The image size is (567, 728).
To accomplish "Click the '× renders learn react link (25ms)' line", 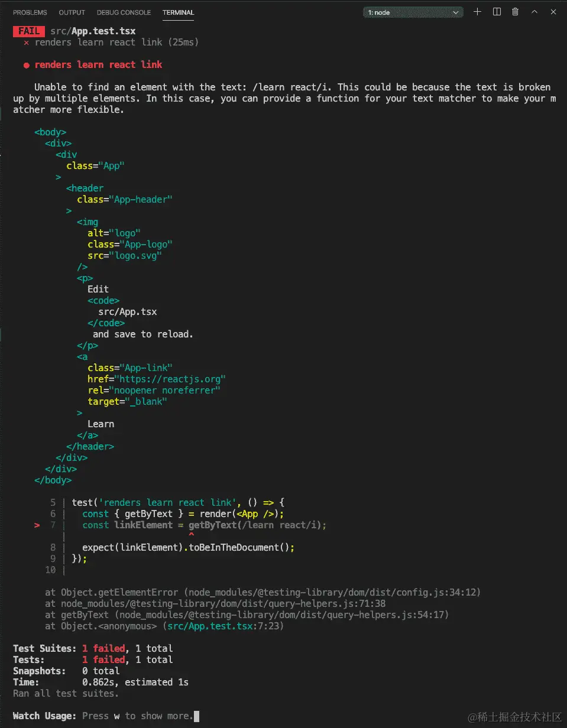I will coord(111,43).
